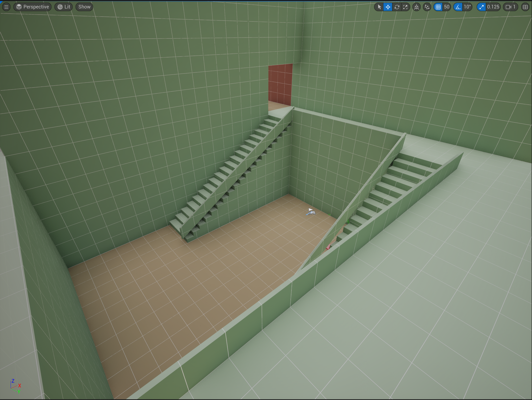The height and width of the screenshot is (400, 532).
Task: Toggle grid snapping on or off
Action: [438, 7]
